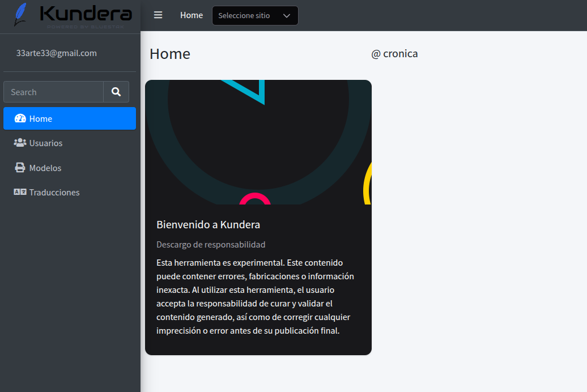Click the language icon for Traducciones

(x=20, y=192)
